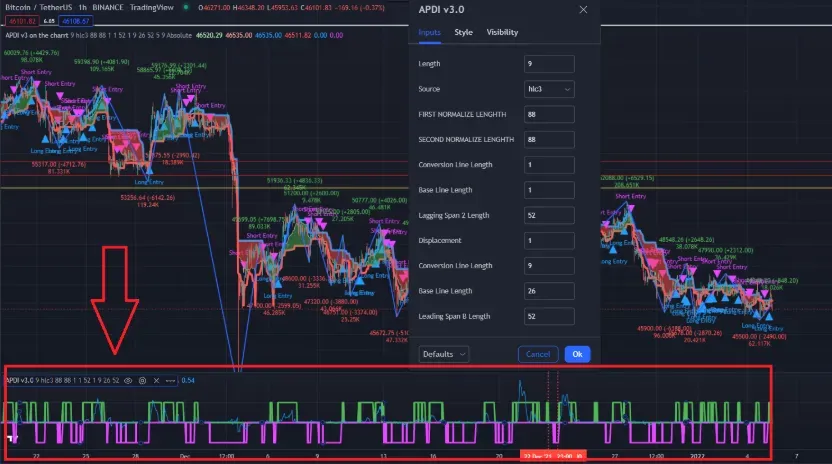This screenshot has width=832, height=464.
Task: Click SECOND NORMALIZE LENGHTH input field
Action: (549, 139)
